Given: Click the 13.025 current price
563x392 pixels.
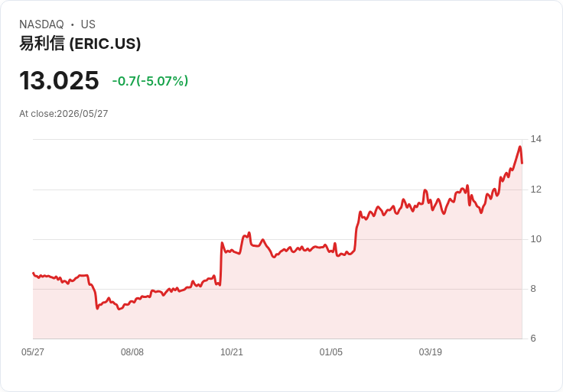Looking at the screenshot, I should [59, 80].
